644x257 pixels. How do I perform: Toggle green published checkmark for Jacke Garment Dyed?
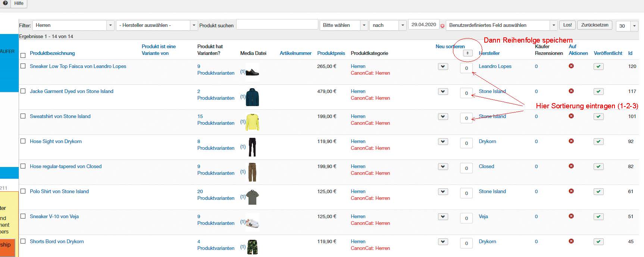point(598,92)
